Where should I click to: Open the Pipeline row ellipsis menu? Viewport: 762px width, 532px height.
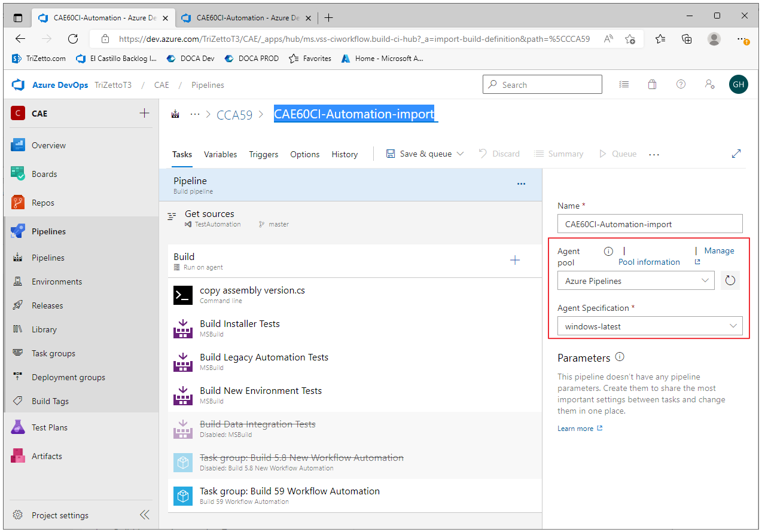[x=521, y=184]
